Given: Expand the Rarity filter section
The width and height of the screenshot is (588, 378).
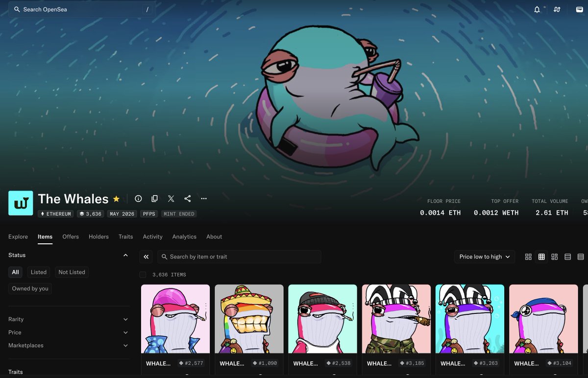Looking at the screenshot, I should coord(69,319).
